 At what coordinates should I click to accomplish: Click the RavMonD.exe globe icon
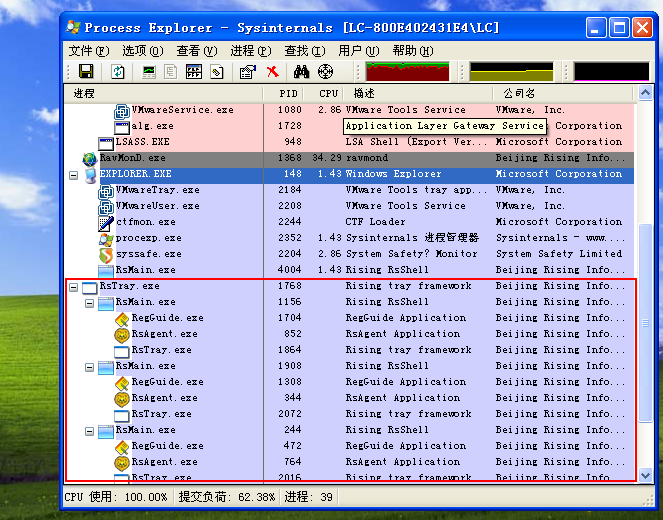[90, 159]
